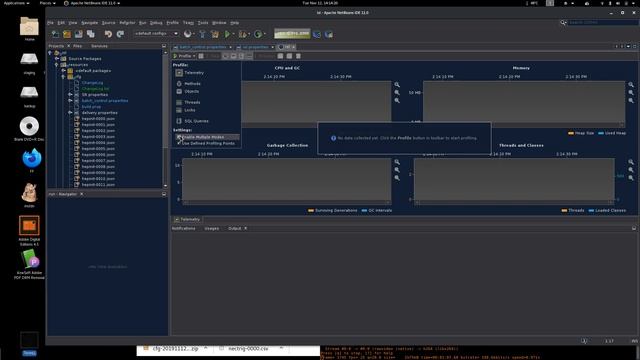
Task: Click the Profile Project icon in the main toolbar
Action: point(258,34)
